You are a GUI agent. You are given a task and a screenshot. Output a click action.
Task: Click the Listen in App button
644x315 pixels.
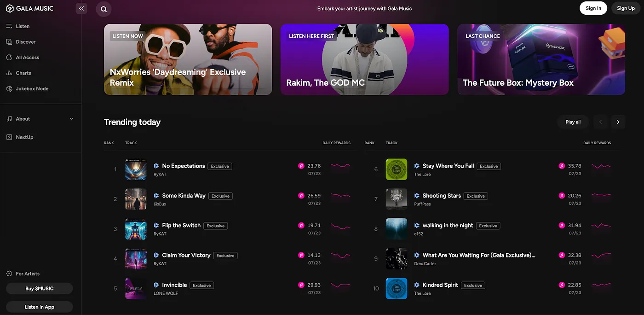pyautogui.click(x=40, y=307)
